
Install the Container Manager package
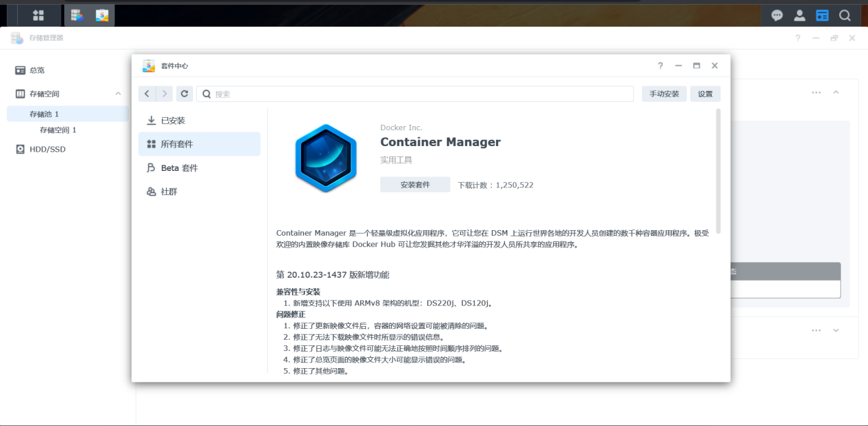coord(415,185)
